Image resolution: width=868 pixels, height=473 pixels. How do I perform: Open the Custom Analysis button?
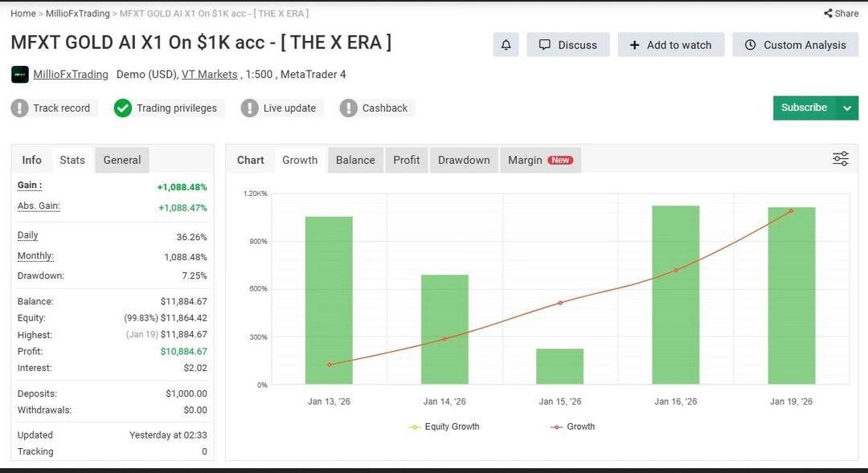(x=796, y=45)
